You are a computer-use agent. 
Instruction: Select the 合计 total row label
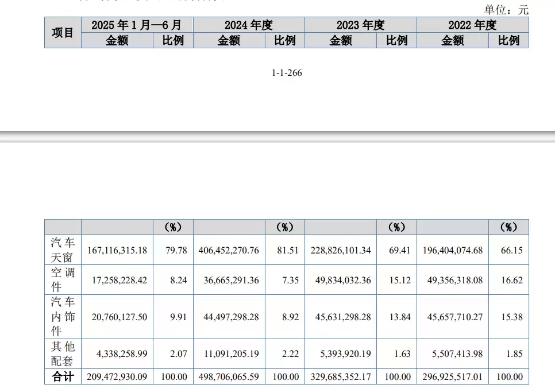[63, 376]
